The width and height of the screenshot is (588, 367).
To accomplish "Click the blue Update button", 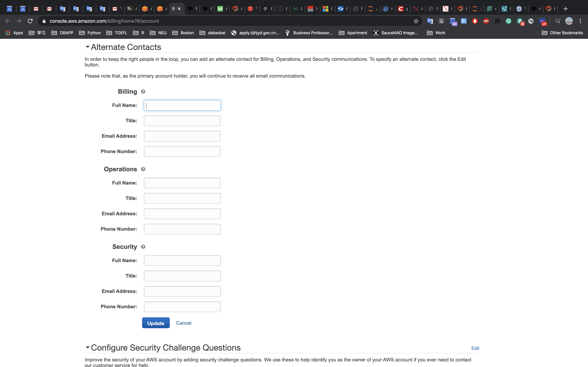I will [x=156, y=323].
